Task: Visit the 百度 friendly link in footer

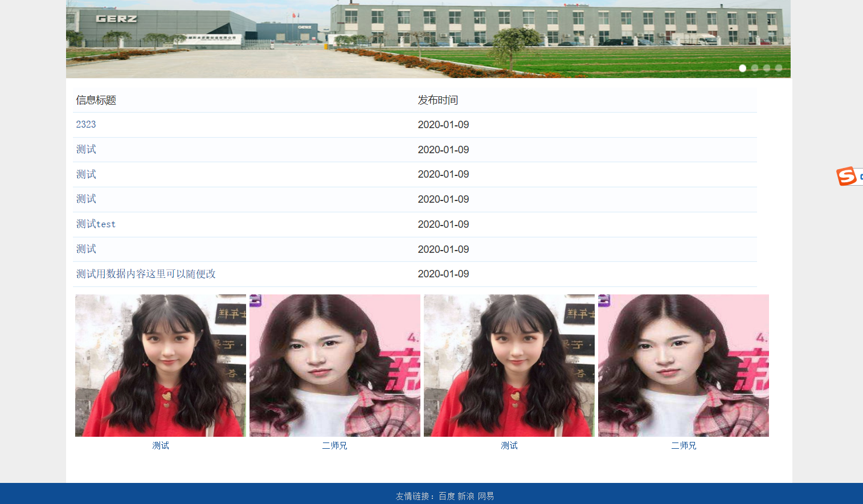Action: [x=447, y=496]
